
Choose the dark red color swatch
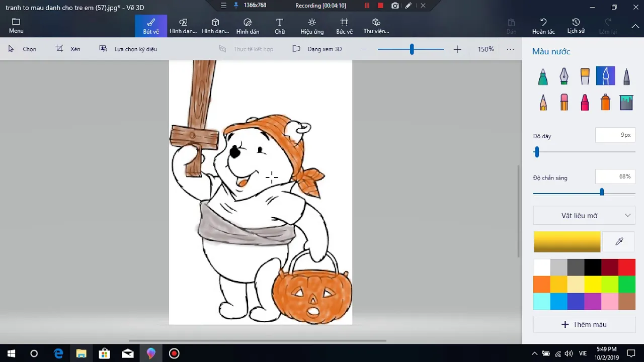[610, 267]
